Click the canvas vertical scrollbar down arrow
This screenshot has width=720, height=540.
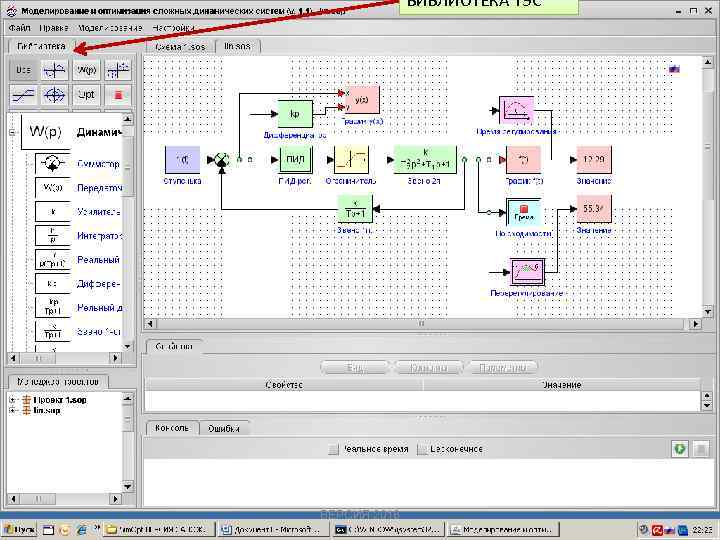708,311
